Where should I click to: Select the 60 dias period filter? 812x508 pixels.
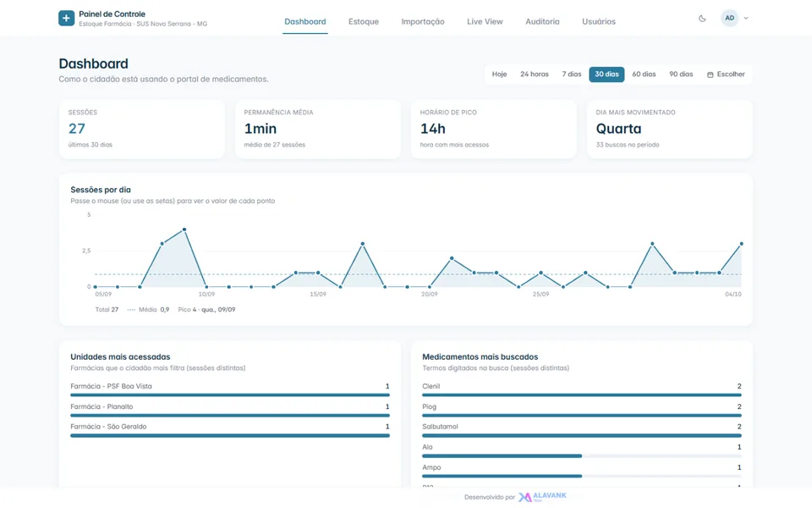tap(644, 75)
